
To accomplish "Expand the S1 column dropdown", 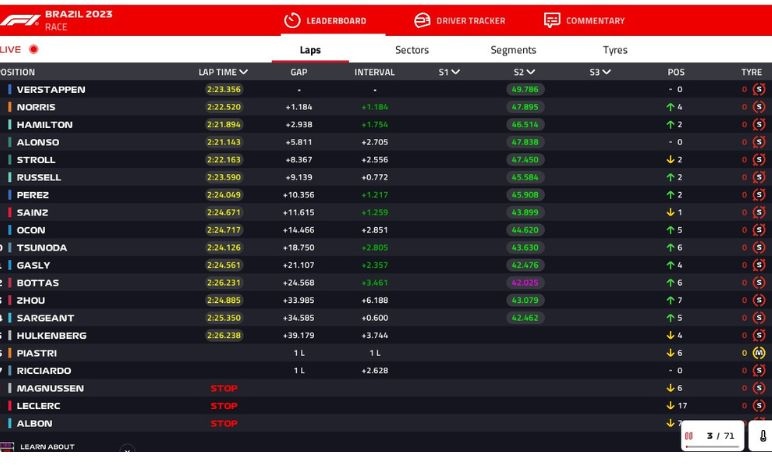I will (456, 72).
